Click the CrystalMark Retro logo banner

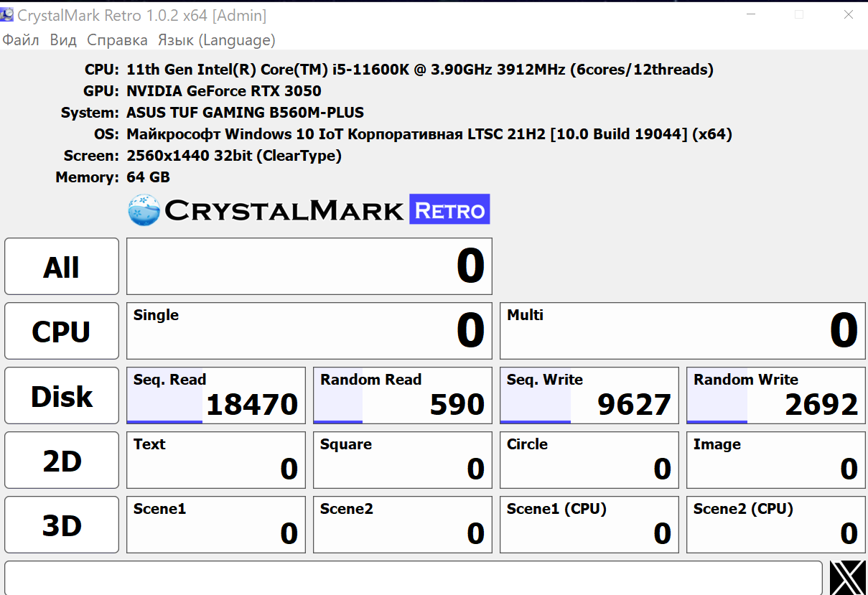pos(309,210)
